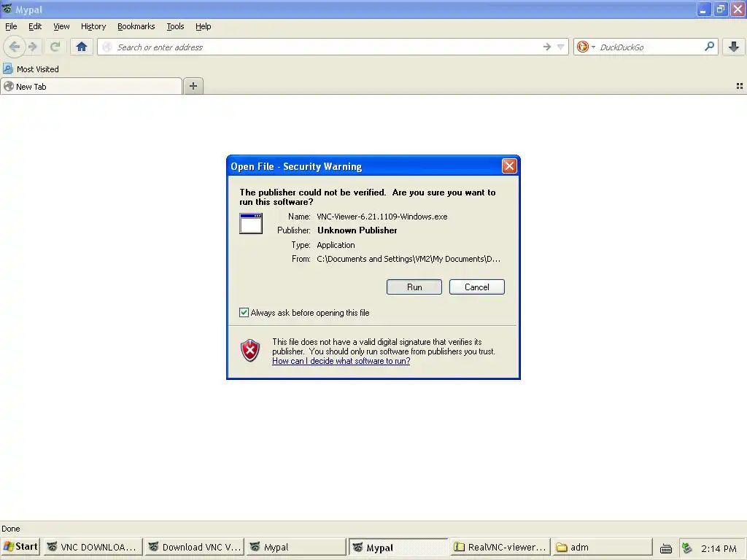Click the red security shield icon
Screen dimensions: 747x560
pyautogui.click(x=249, y=351)
